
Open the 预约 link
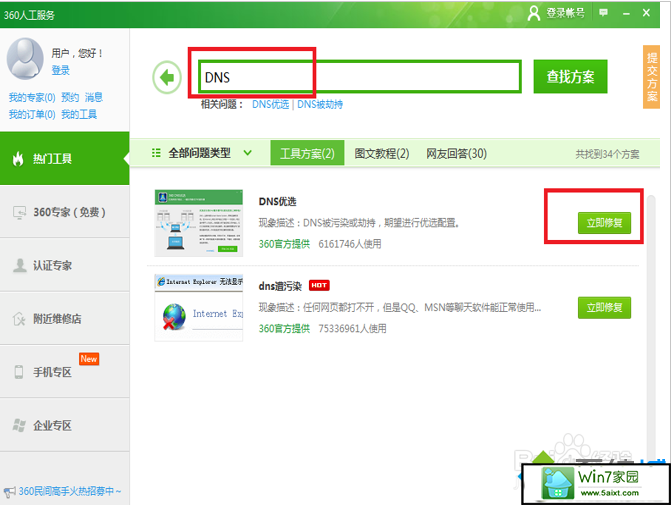70,98
